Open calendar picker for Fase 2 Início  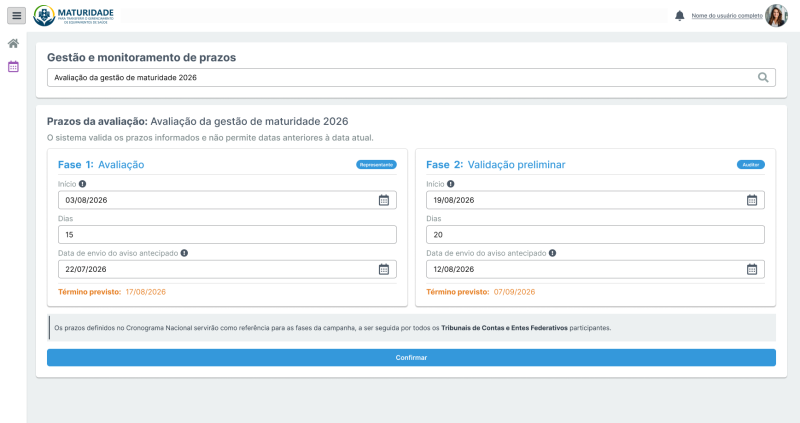coord(752,200)
